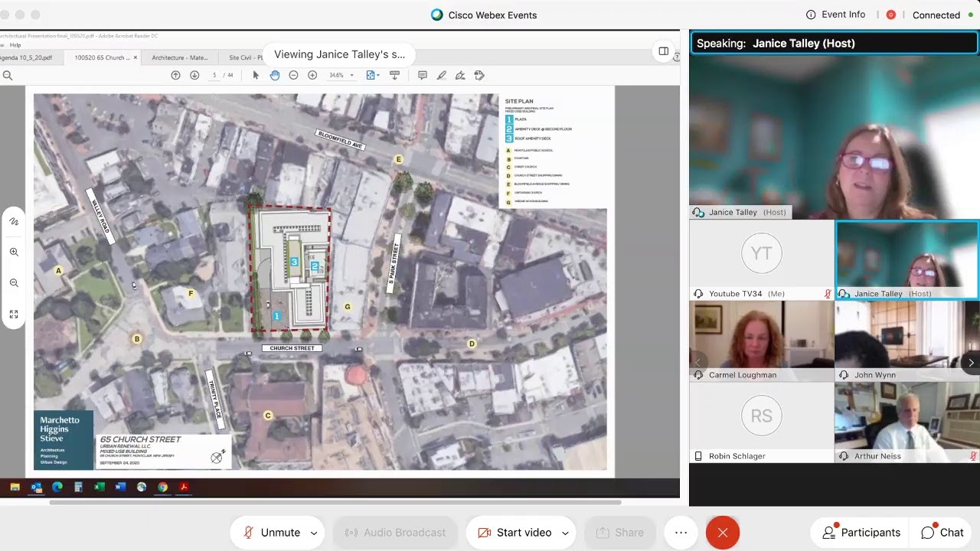Open Word from taskbar
Screen dimensions: 980x551
click(120, 487)
